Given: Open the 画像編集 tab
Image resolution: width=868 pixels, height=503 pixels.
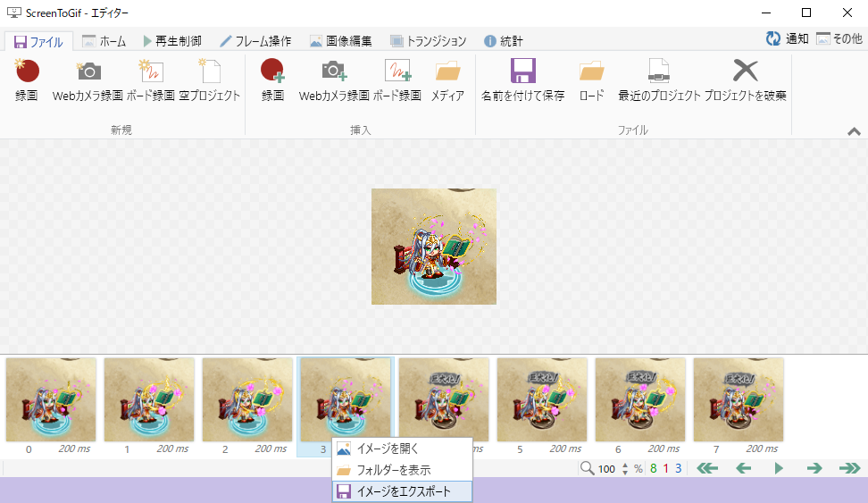Looking at the screenshot, I should [x=340, y=41].
